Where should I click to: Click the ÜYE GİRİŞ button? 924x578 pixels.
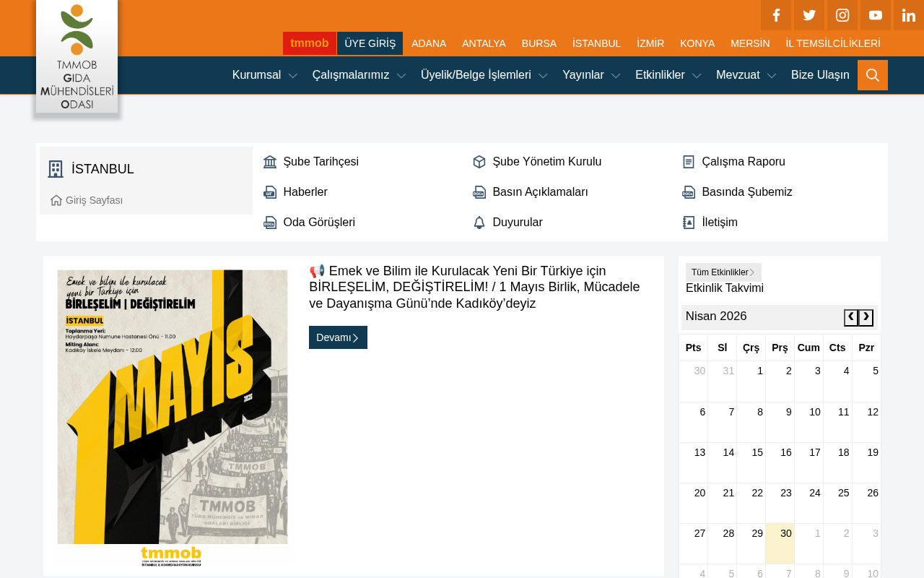coord(370,43)
